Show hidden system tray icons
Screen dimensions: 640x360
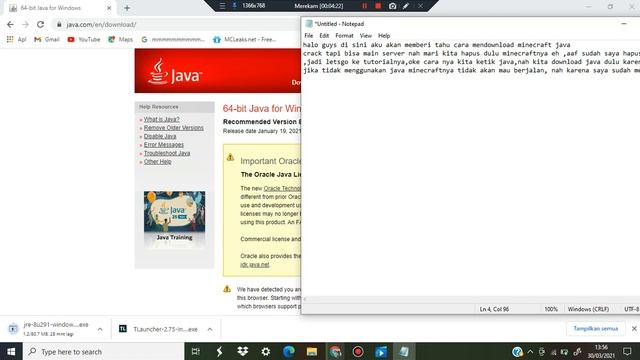coord(530,351)
